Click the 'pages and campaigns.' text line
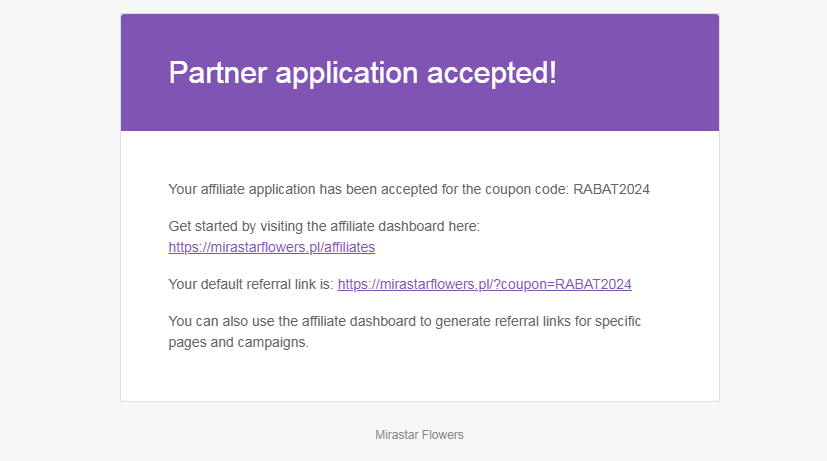Image resolution: width=827 pixels, height=461 pixels. (x=238, y=342)
